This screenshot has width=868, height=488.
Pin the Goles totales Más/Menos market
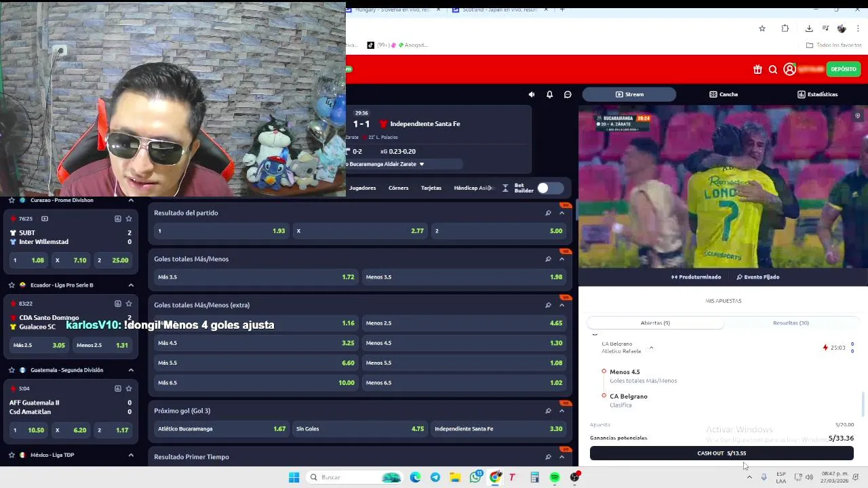pos(548,259)
